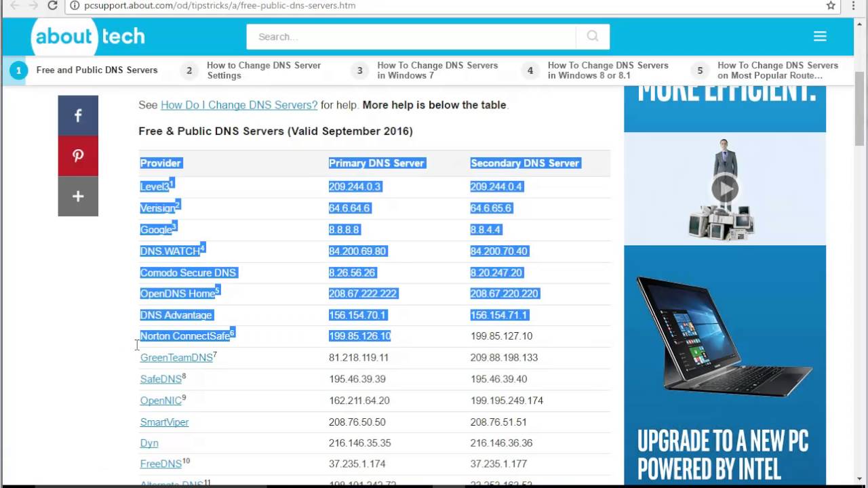Screen dimensions: 868x488
Task: Click SmartViper secondary 208.76.51.51
Action: pyautogui.click(x=498, y=422)
